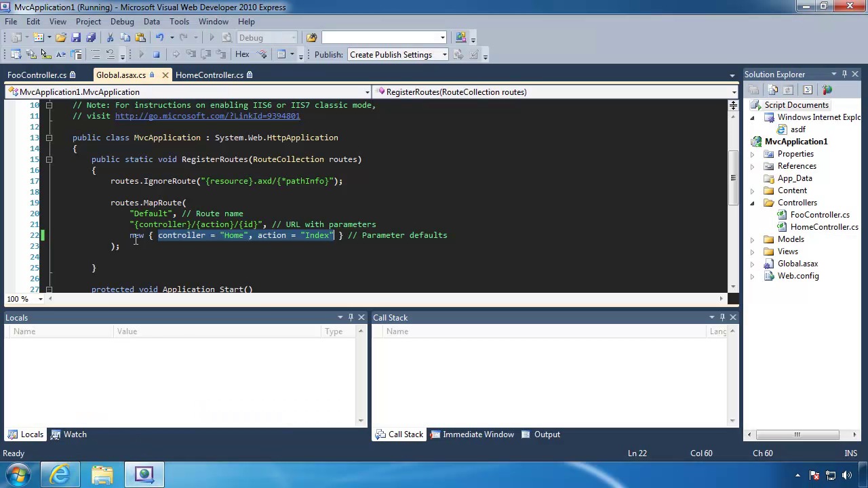Screen dimensions: 868x488
Task: Switch to the HomeController.cs tab
Action: [x=214, y=75]
